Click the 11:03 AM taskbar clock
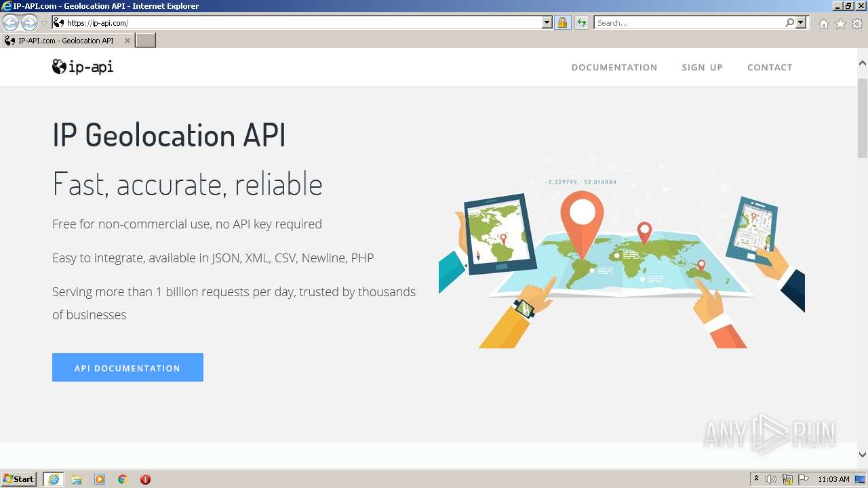The image size is (868, 488). pyautogui.click(x=833, y=479)
